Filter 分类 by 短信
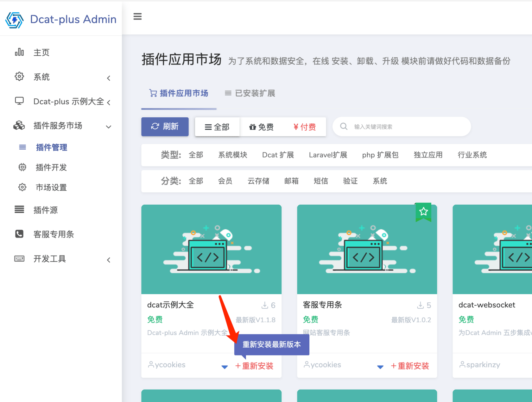The height and width of the screenshot is (402, 532). point(321,181)
